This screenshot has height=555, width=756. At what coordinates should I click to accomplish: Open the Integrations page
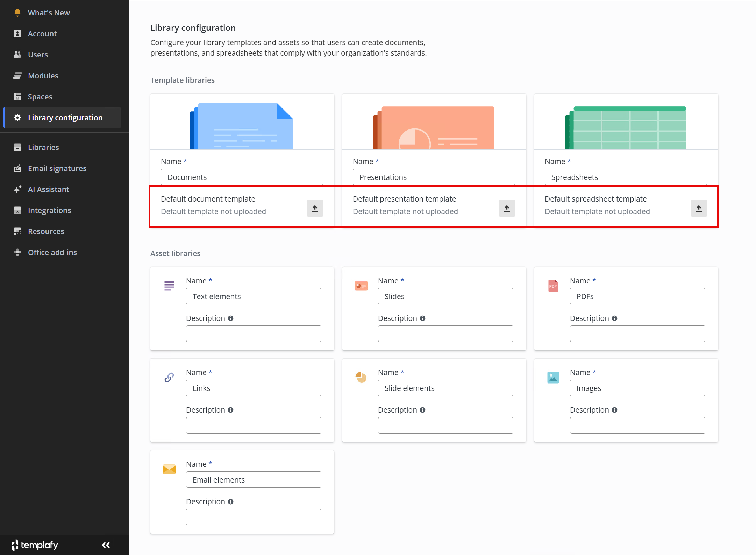click(49, 211)
